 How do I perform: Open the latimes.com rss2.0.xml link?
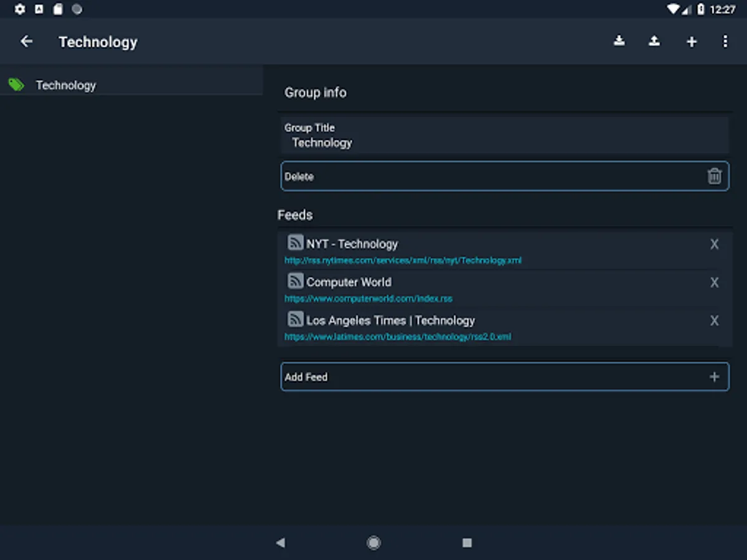coord(398,337)
